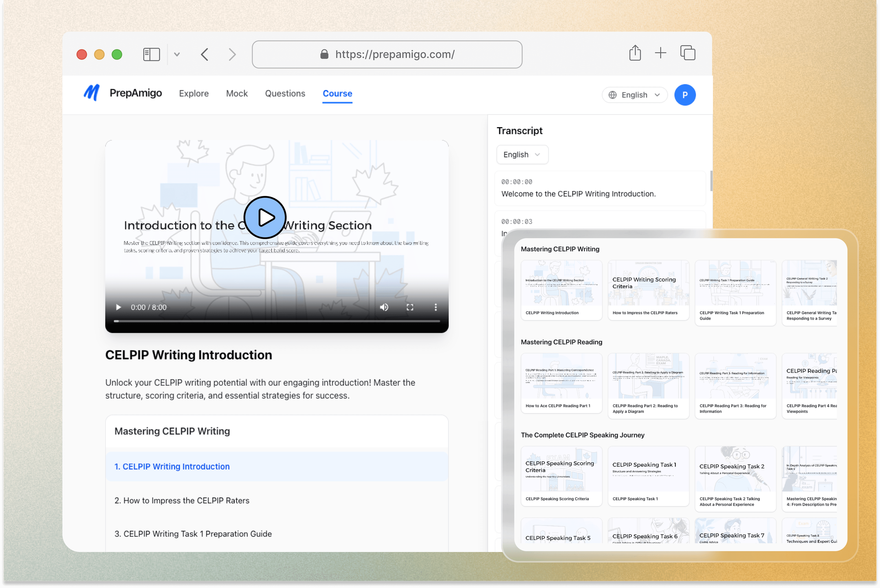Open the Transcript English language dropdown
880x588 pixels.
pos(522,154)
